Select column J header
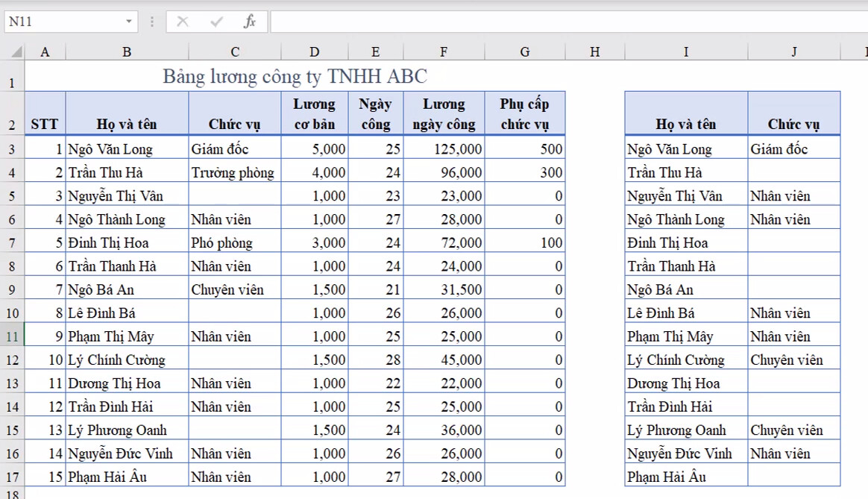 coord(793,51)
